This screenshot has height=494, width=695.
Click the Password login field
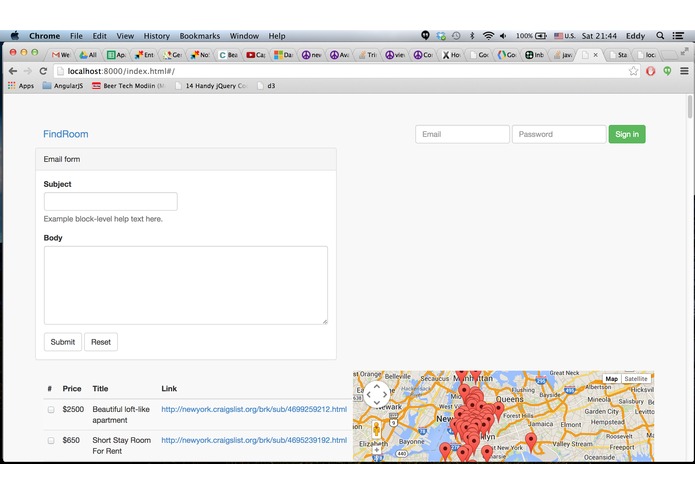point(559,134)
